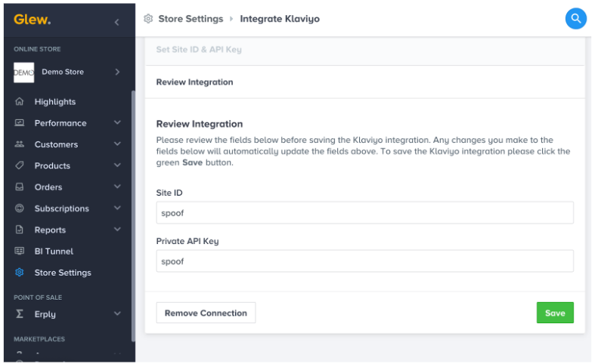Expand the Reports menu chevron
Viewport: 592px width, 364px height.
pyautogui.click(x=117, y=229)
